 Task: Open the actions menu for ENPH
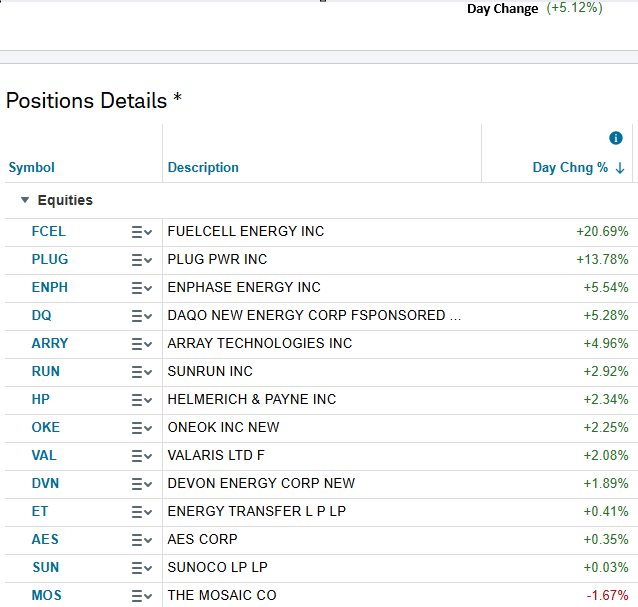pyautogui.click(x=142, y=288)
